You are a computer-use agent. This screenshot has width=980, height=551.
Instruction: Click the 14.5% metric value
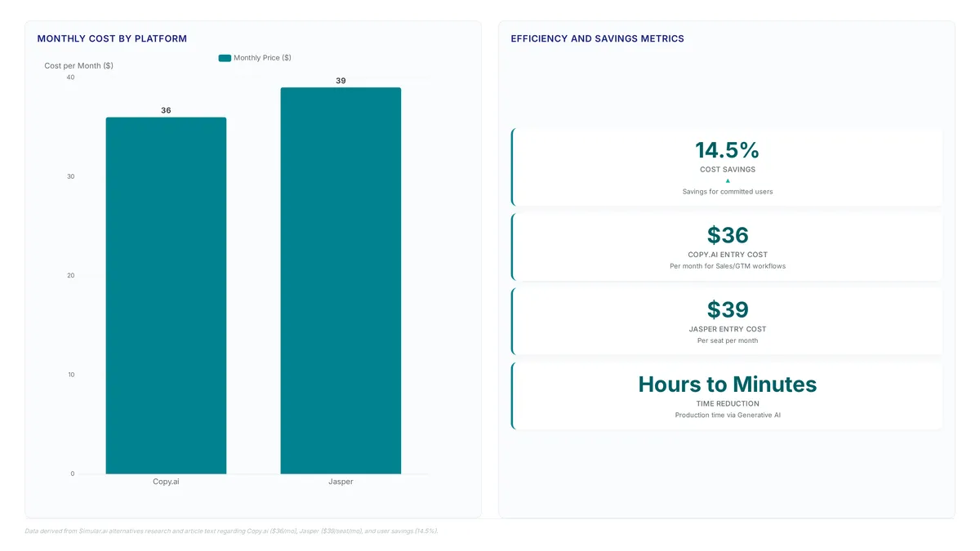[727, 150]
